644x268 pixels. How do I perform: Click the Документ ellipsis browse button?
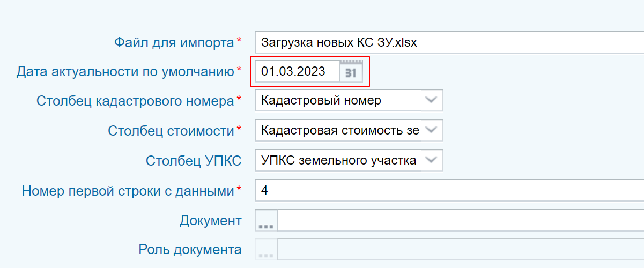point(267,221)
